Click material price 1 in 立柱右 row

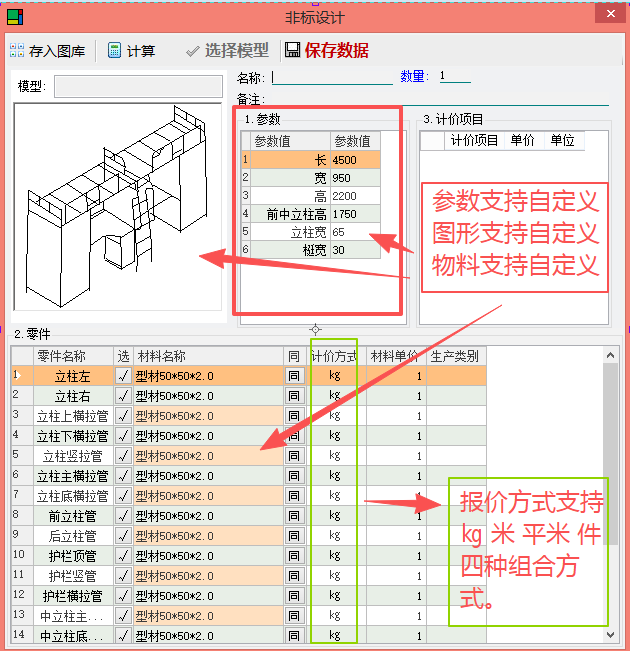point(396,396)
